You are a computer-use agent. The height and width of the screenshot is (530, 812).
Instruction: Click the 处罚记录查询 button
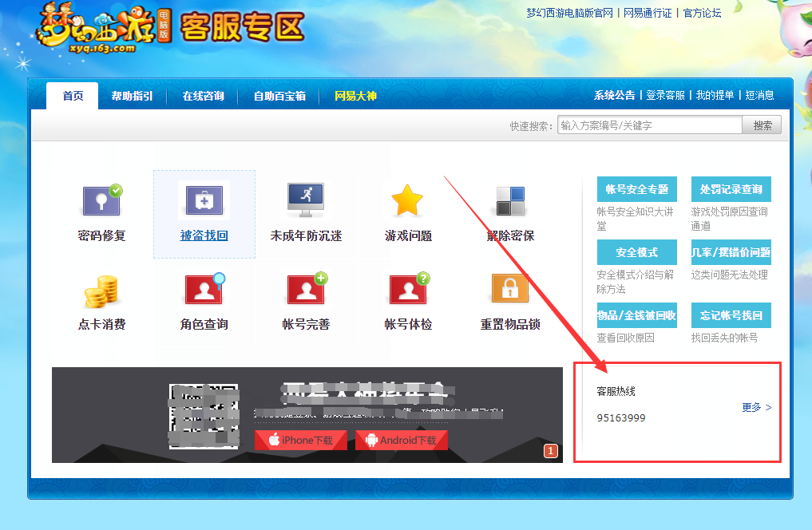[x=731, y=189]
